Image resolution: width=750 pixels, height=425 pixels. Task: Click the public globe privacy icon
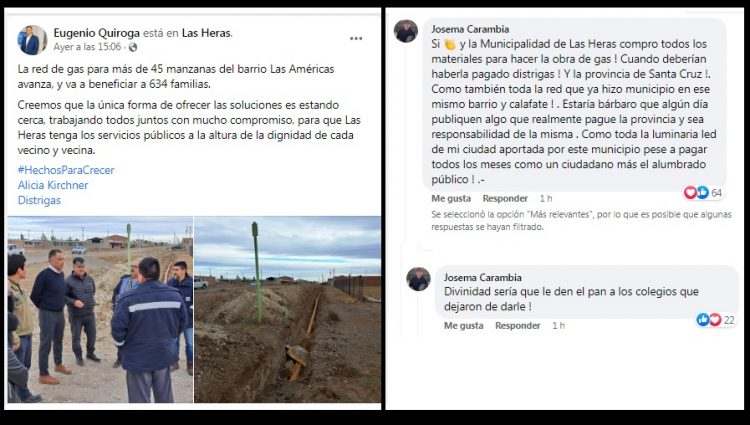pos(133,47)
